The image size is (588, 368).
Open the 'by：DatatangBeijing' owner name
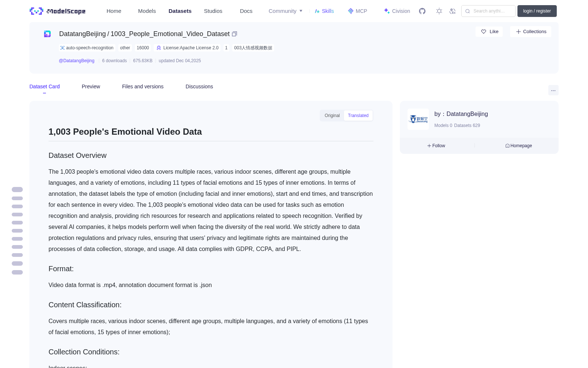[461, 114]
